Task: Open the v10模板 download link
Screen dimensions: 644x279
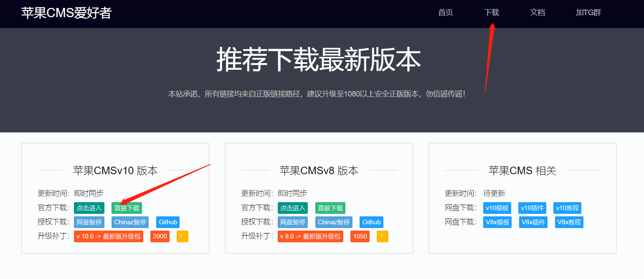Action: [x=497, y=208]
